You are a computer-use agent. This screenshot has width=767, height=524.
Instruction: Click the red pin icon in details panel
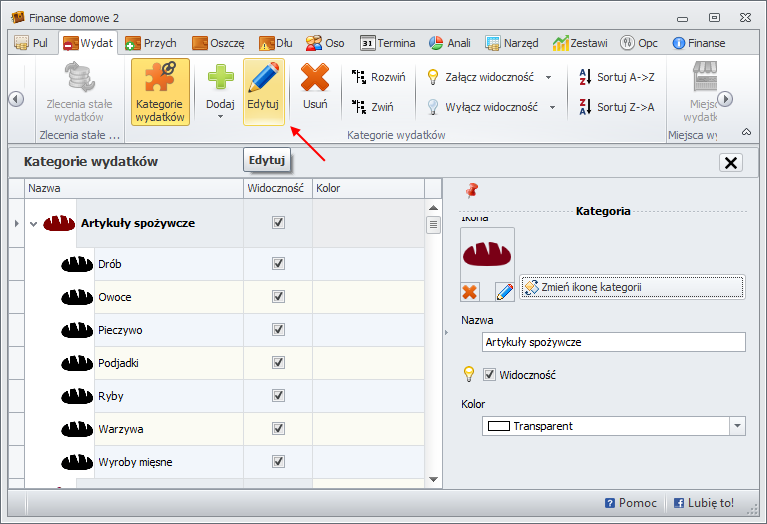pos(472,189)
